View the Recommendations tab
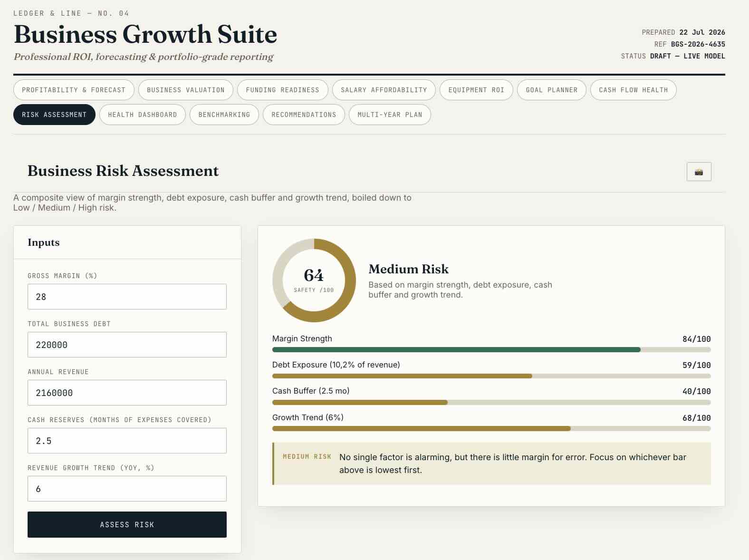This screenshot has height=560, width=749. [x=304, y=115]
